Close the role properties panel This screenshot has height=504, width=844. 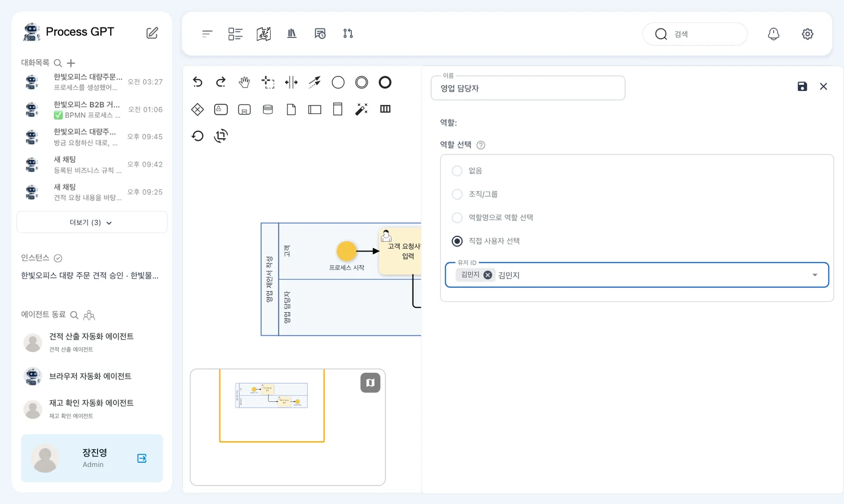click(823, 86)
